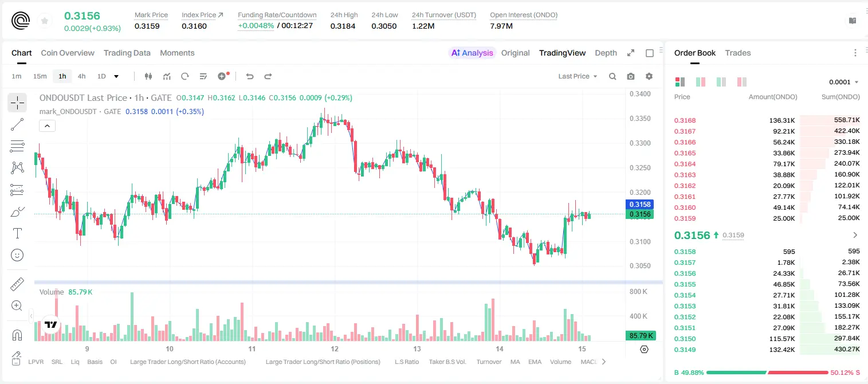Viewport: 868px width, 384px height.
Task: Open the 1D timeframe dropdown arrow
Action: point(116,76)
